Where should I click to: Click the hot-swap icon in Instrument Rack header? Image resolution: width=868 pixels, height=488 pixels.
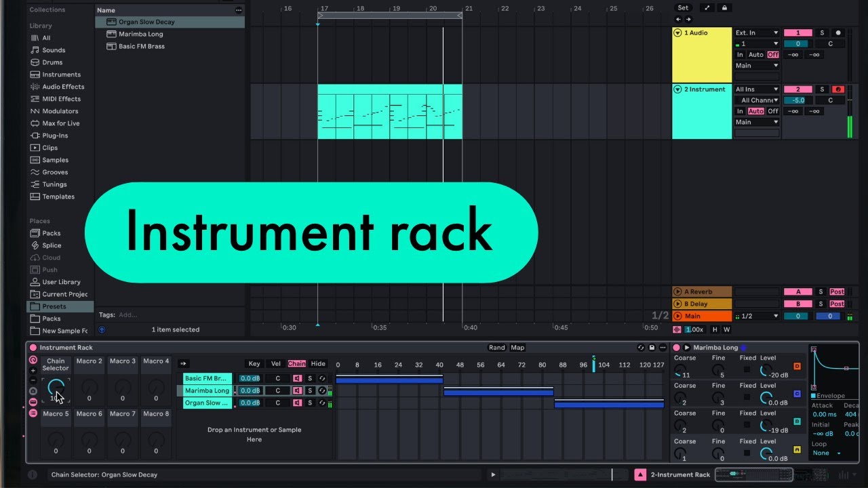click(641, 348)
